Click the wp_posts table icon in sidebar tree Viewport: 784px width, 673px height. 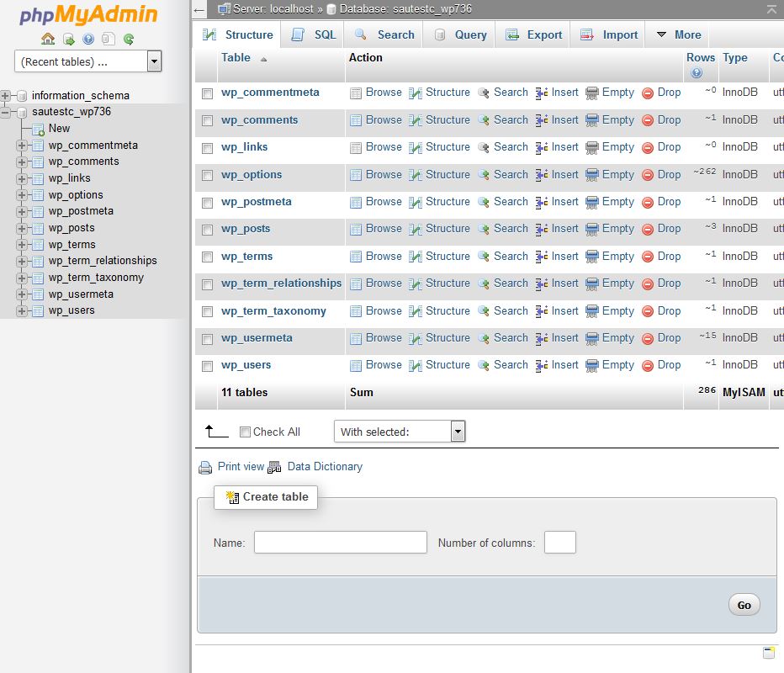click(38, 229)
